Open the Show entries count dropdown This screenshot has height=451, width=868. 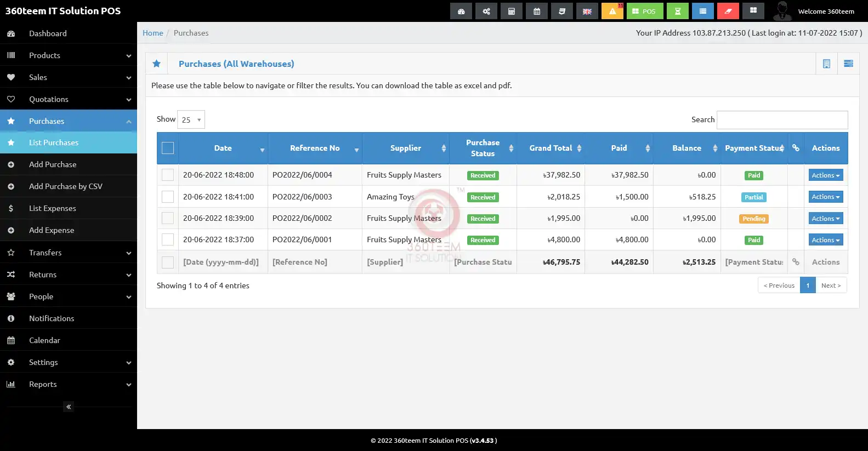point(191,119)
